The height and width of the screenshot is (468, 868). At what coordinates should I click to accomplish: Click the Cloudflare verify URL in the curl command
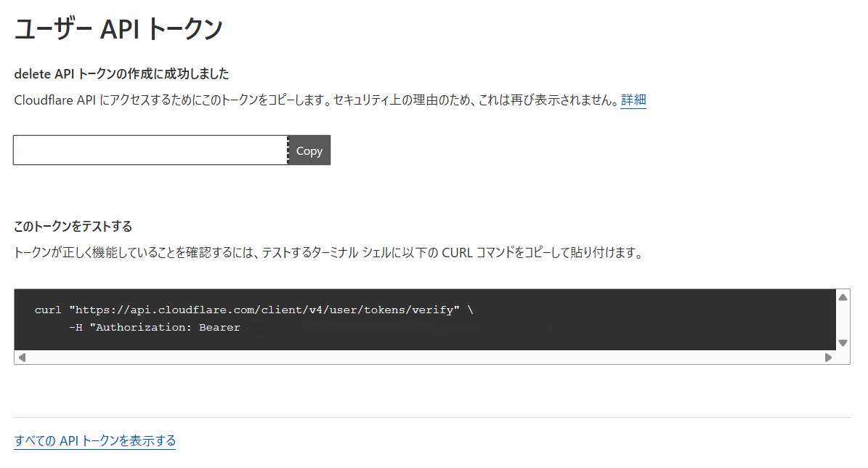click(264, 310)
